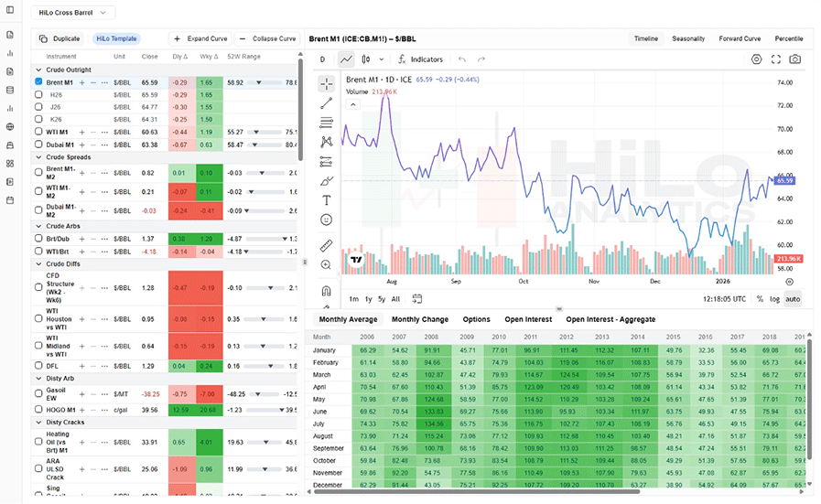821x504 pixels.
Task: Toggle the magnet mode tool
Action: (x=326, y=291)
